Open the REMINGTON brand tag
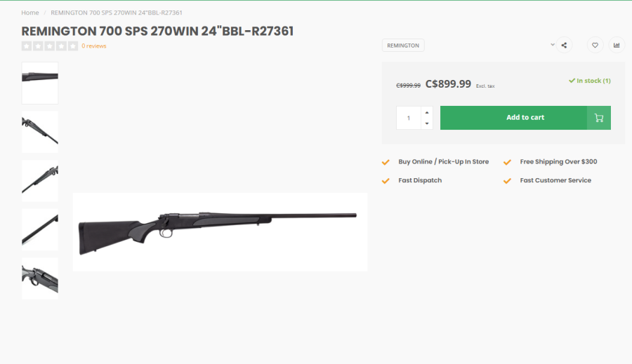The height and width of the screenshot is (364, 632). pos(403,46)
